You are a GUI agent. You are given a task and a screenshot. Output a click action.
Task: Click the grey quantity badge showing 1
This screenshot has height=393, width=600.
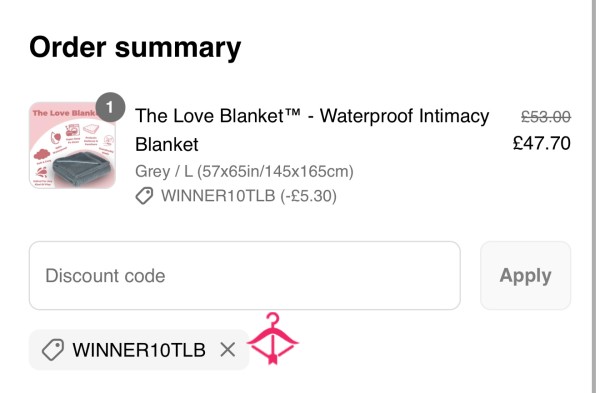[110, 108]
